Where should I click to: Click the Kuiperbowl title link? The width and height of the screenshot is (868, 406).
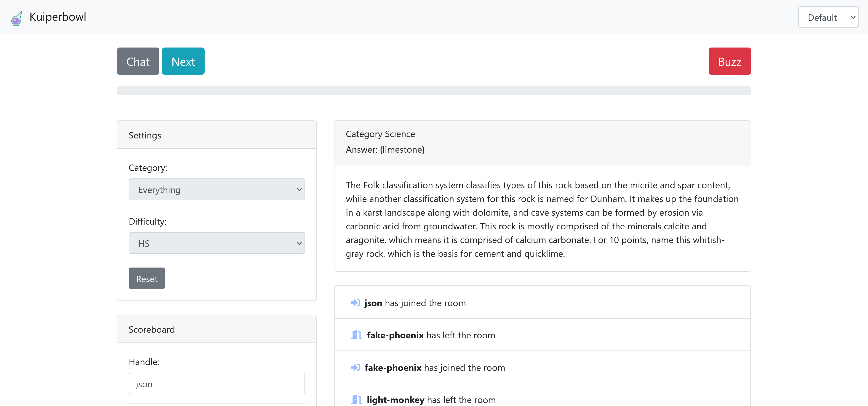[58, 17]
